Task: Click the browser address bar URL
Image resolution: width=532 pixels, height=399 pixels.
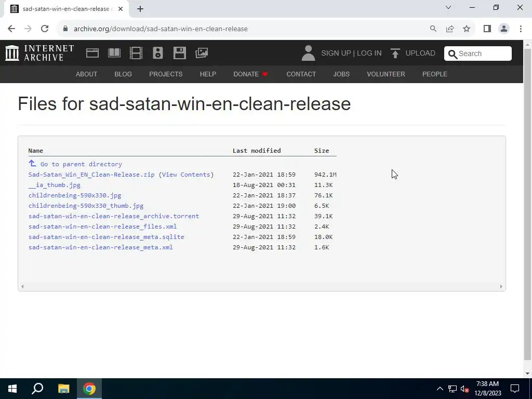Action: [x=161, y=29]
